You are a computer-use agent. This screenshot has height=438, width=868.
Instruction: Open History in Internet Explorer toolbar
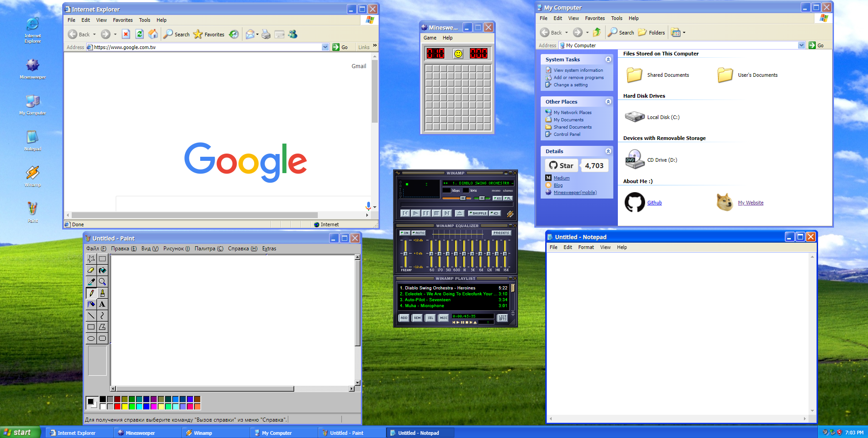[234, 34]
